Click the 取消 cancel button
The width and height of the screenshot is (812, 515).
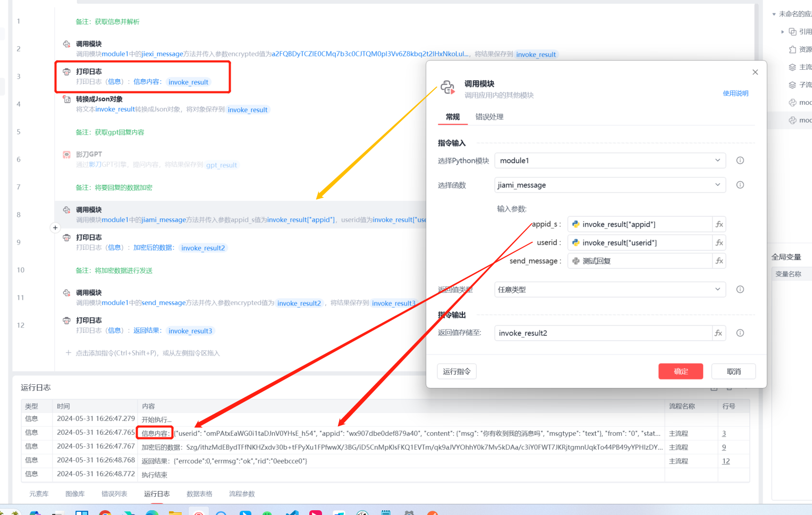pyautogui.click(x=734, y=372)
